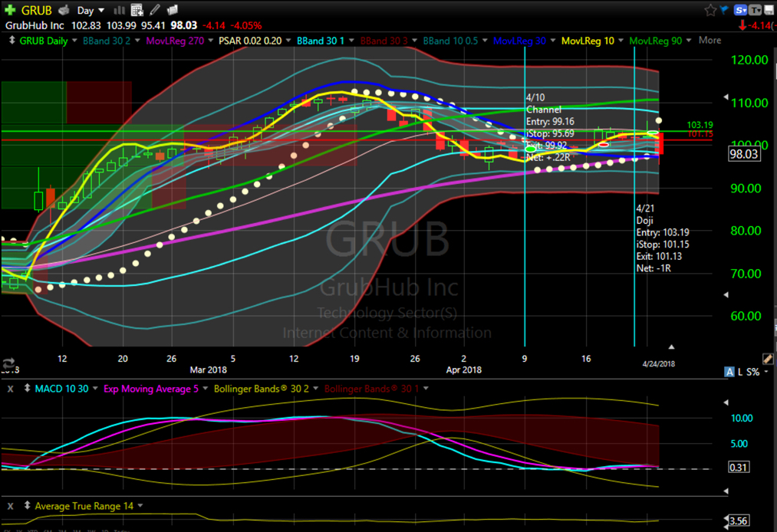
Task: Click the MACD pane bottom scale arrow
Action: [726, 491]
